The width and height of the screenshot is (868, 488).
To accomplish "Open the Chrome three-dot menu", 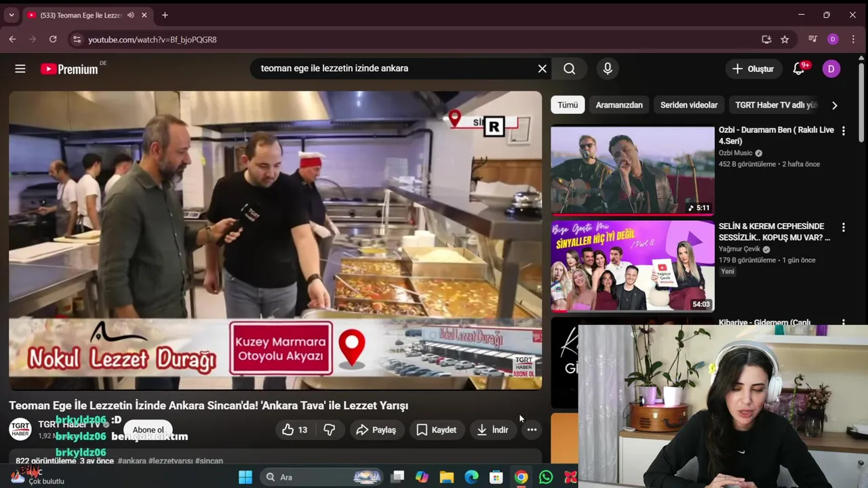I will pyautogui.click(x=853, y=39).
